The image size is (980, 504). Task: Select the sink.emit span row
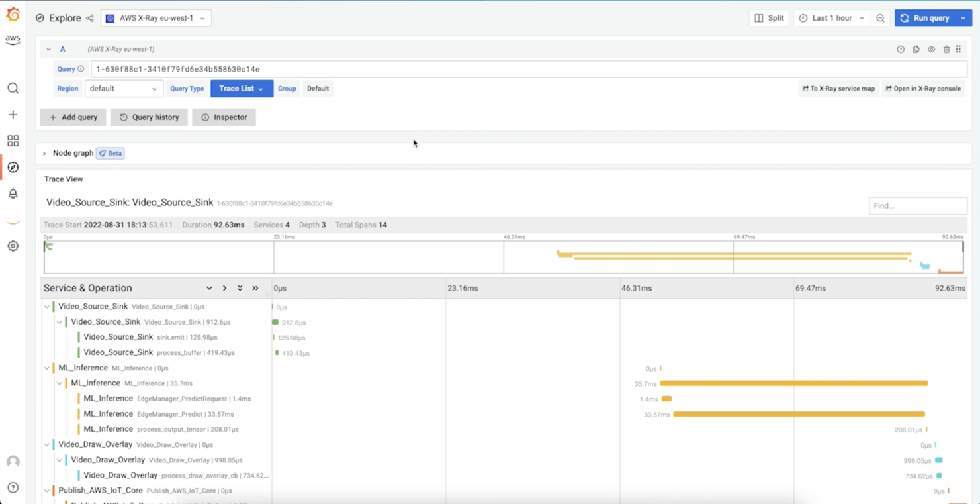(150, 337)
